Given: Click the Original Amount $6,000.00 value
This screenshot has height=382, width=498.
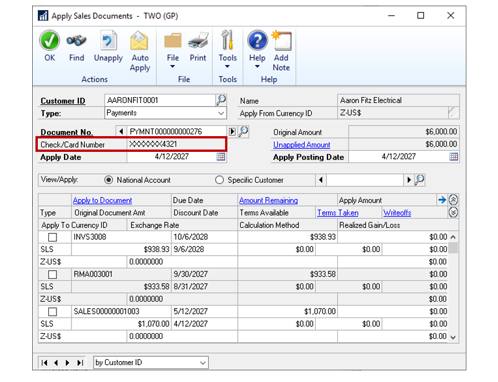Looking at the screenshot, I should pos(404,132).
